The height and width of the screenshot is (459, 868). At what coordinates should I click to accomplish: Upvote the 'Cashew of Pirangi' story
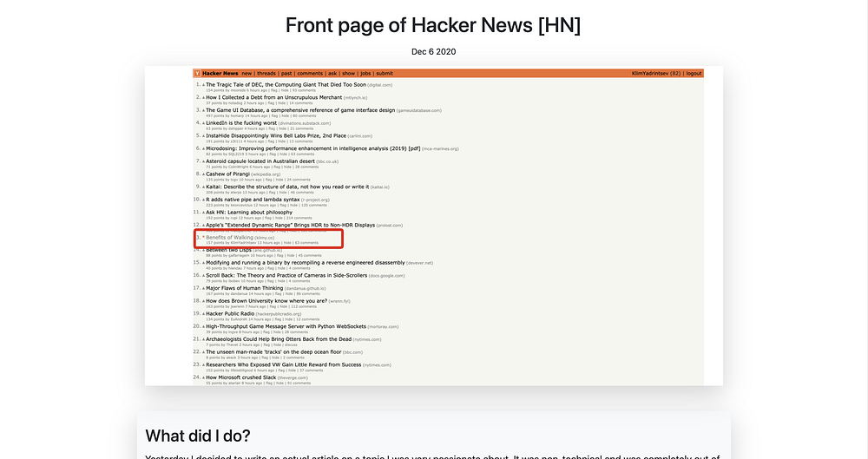203,174
